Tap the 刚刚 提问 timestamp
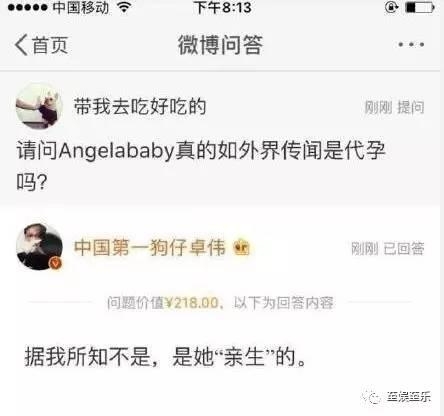 394,108
